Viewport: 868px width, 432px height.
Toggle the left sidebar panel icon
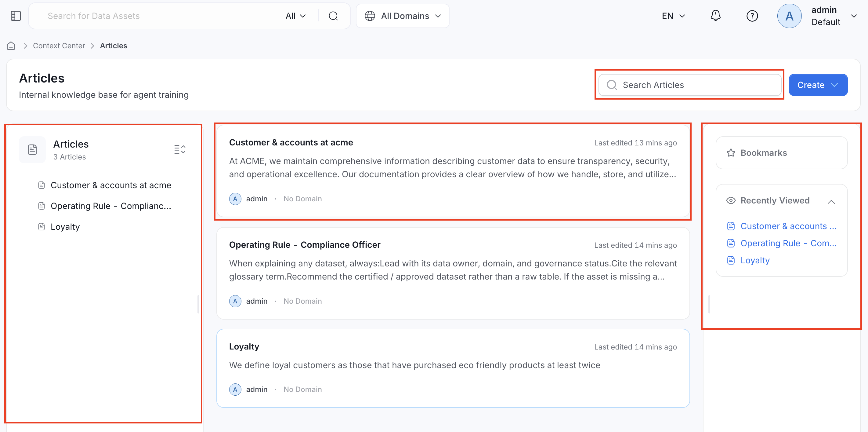click(16, 16)
